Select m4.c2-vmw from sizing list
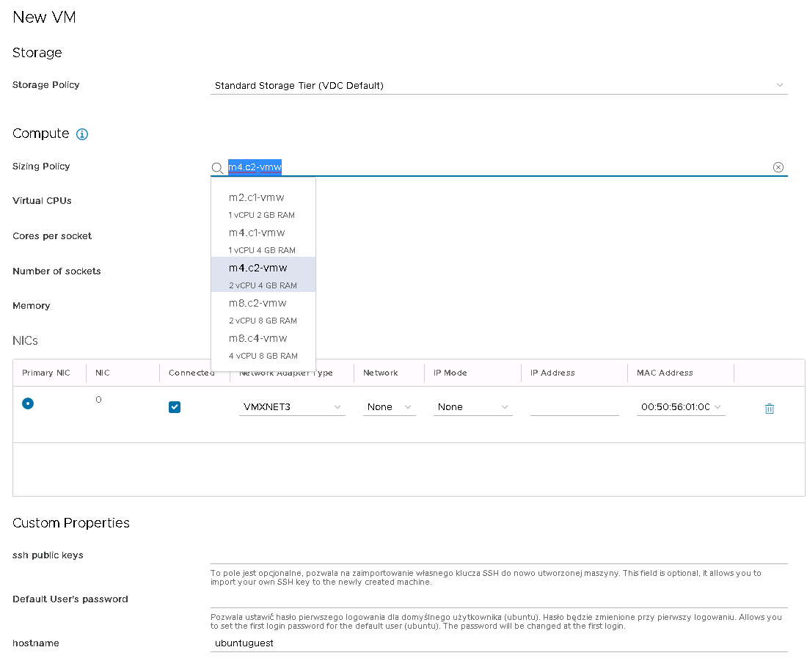Viewport: 807px width, 672px height. [x=263, y=275]
